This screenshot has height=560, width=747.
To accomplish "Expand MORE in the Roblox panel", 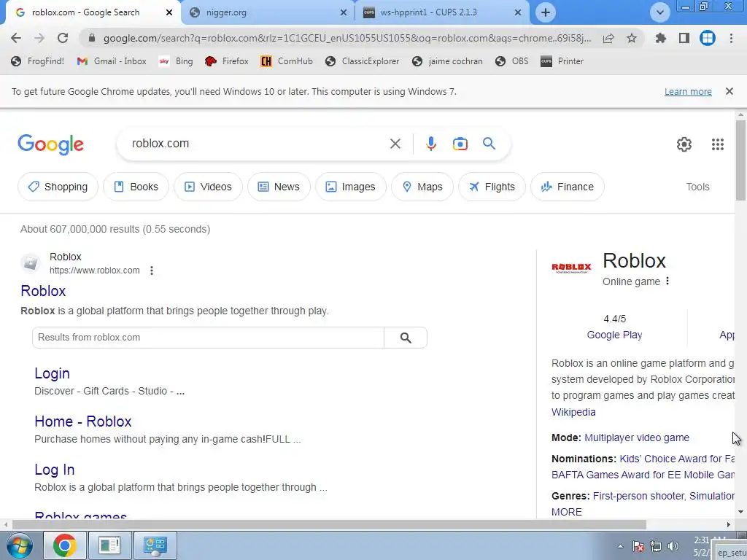I will coord(566,512).
